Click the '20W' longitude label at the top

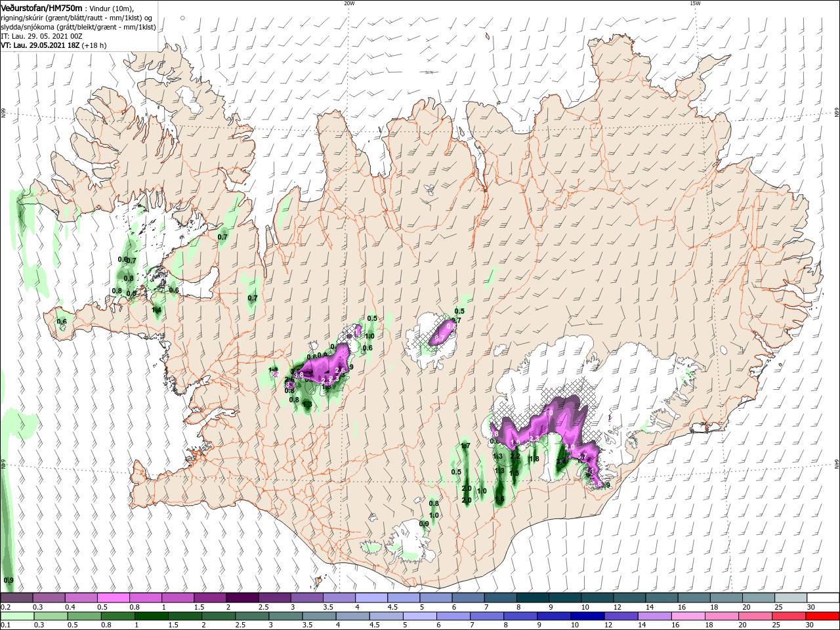[x=349, y=3]
